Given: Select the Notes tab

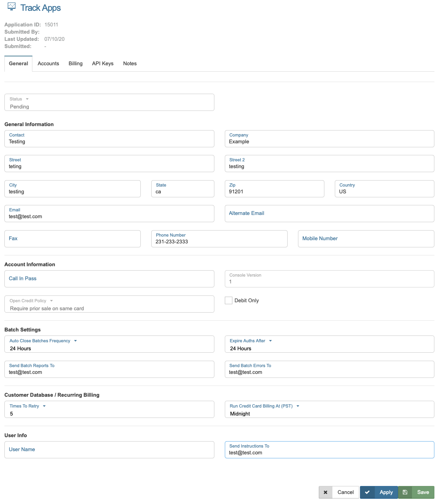Looking at the screenshot, I should (130, 64).
